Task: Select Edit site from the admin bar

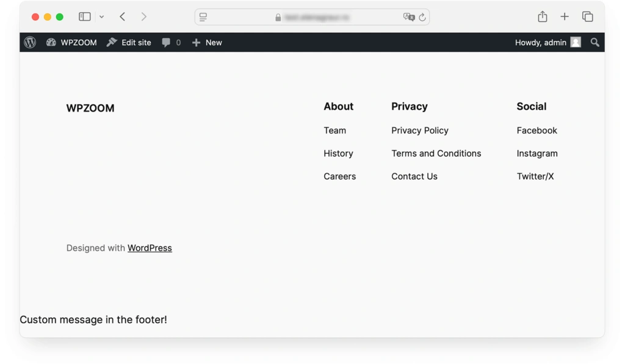Action: [135, 42]
